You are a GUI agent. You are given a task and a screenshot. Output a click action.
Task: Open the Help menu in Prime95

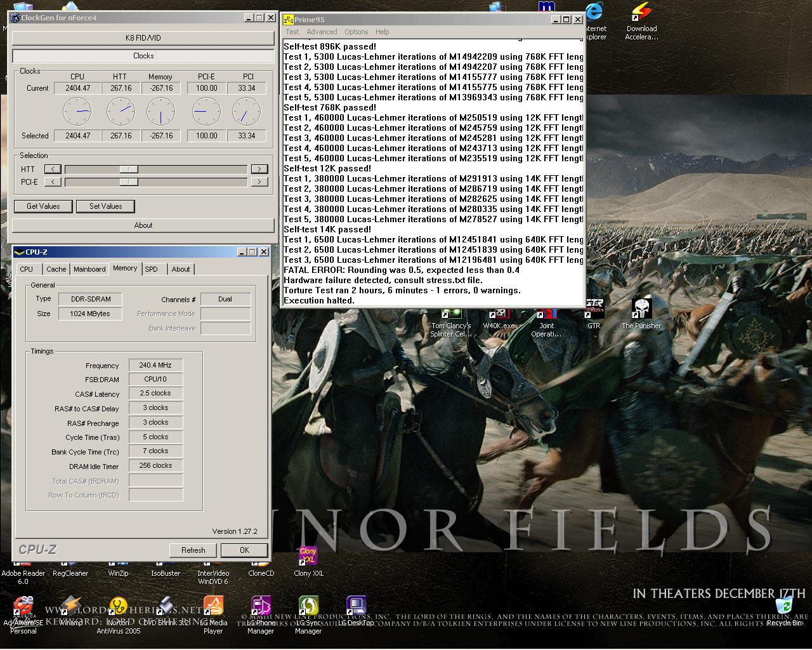point(382,32)
